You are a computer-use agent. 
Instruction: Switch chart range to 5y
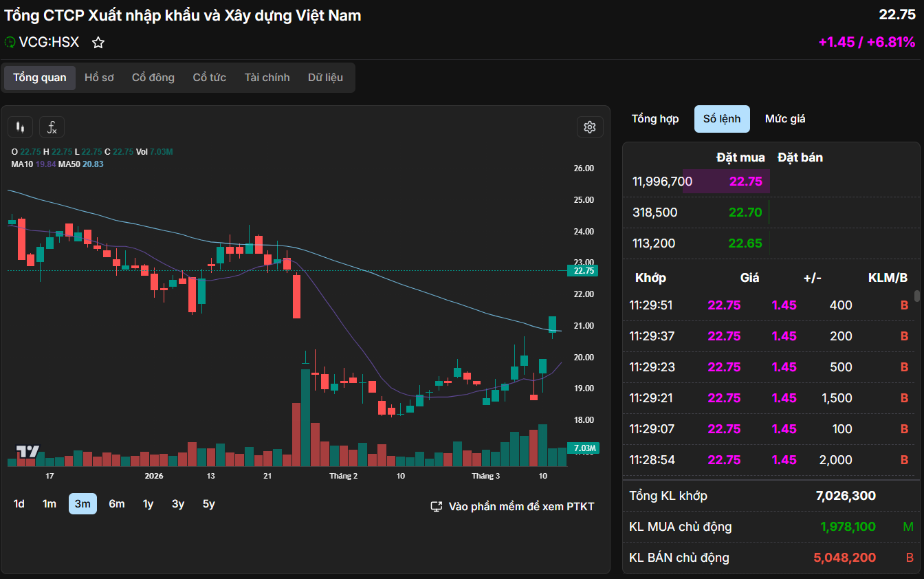pos(209,504)
